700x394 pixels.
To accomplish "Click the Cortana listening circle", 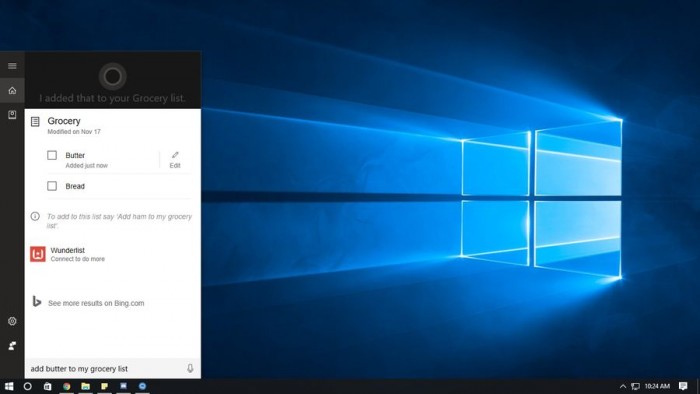I will click(112, 76).
